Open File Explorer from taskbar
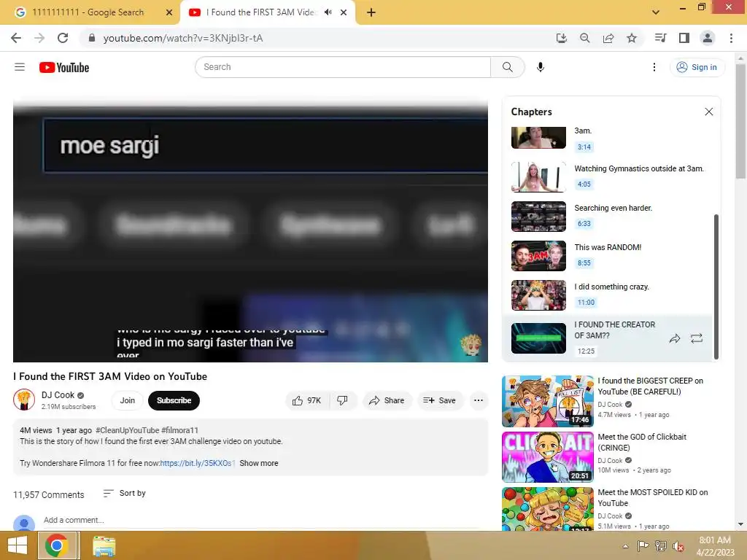The width and height of the screenshot is (747, 560). pos(104,546)
